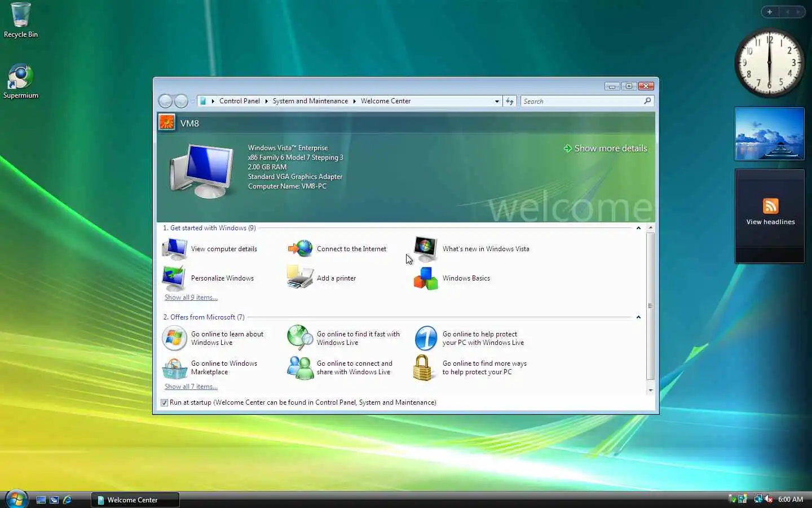
Task: Click the Show all 9 items link
Action: 191,297
